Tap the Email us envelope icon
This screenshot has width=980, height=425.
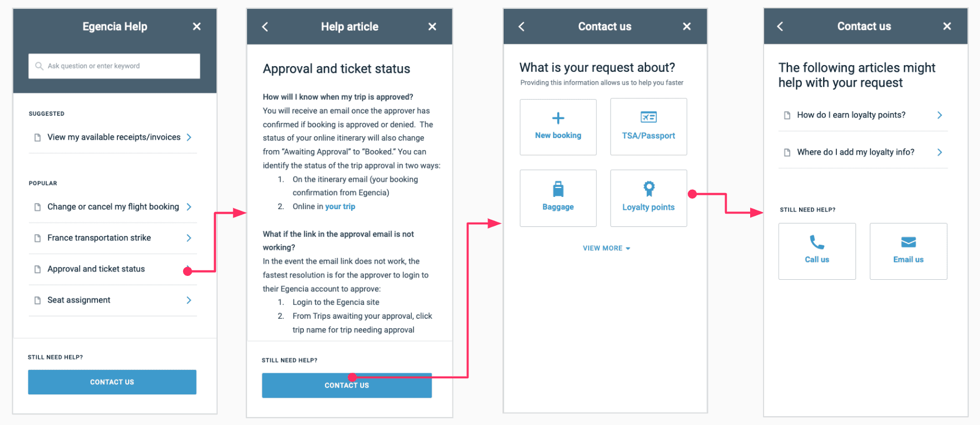pos(908,242)
